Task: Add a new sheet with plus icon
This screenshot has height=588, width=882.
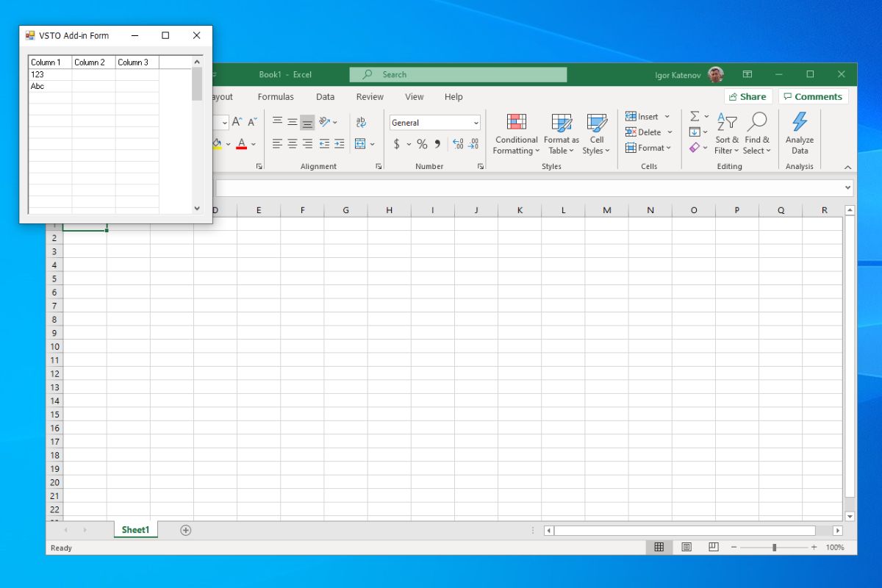Action: [186, 530]
